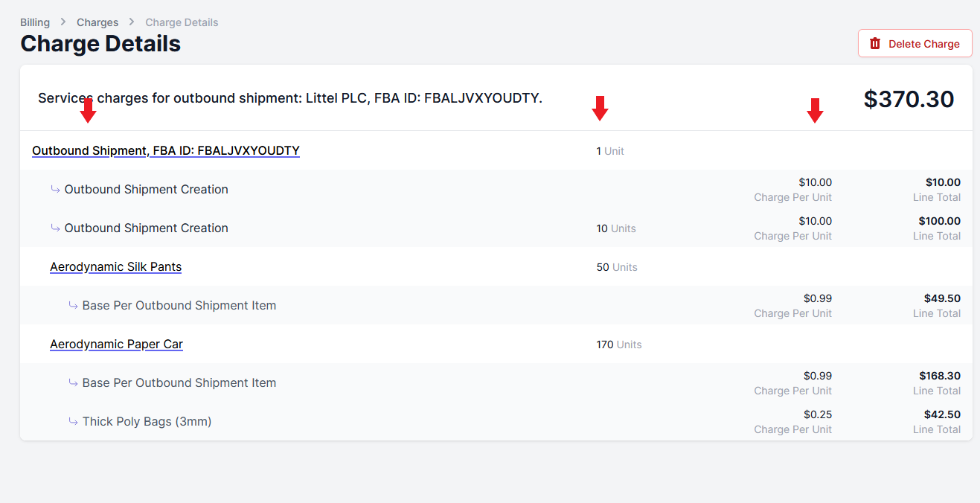Viewport: 980px width, 503px height.
Task: Open the Aerodynamic Silk Pants link
Action: [x=115, y=266]
